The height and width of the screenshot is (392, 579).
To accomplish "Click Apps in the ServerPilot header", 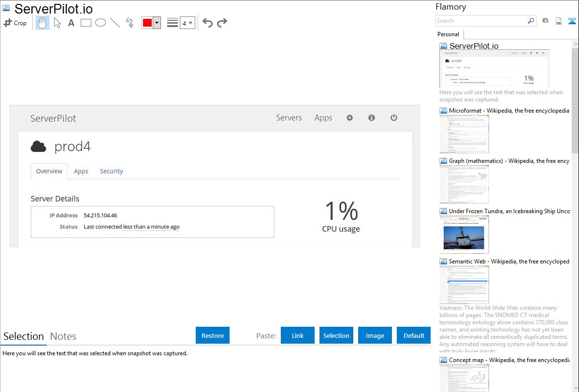I will (x=323, y=117).
